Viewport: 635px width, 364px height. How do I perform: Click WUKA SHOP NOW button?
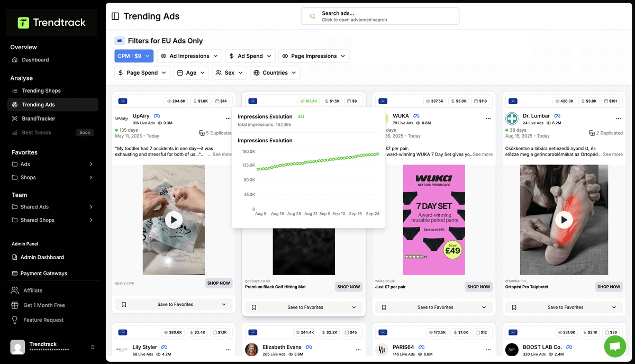(479, 287)
